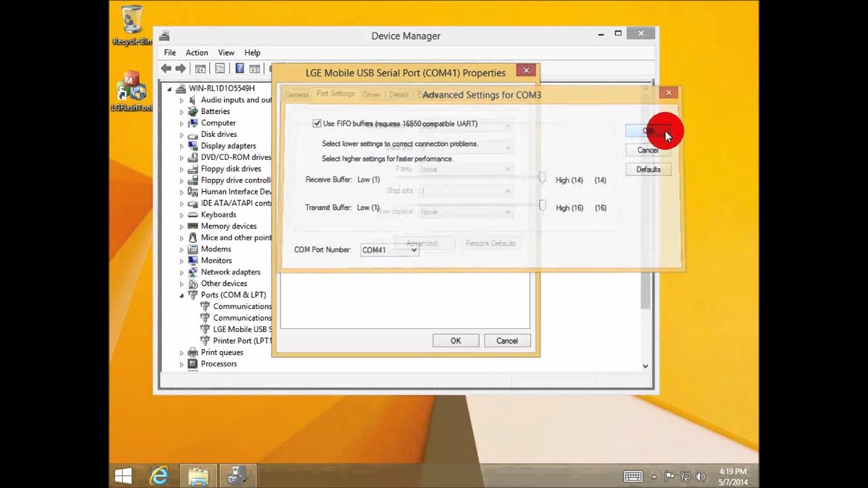Click the Memory devices icon

pos(193,226)
